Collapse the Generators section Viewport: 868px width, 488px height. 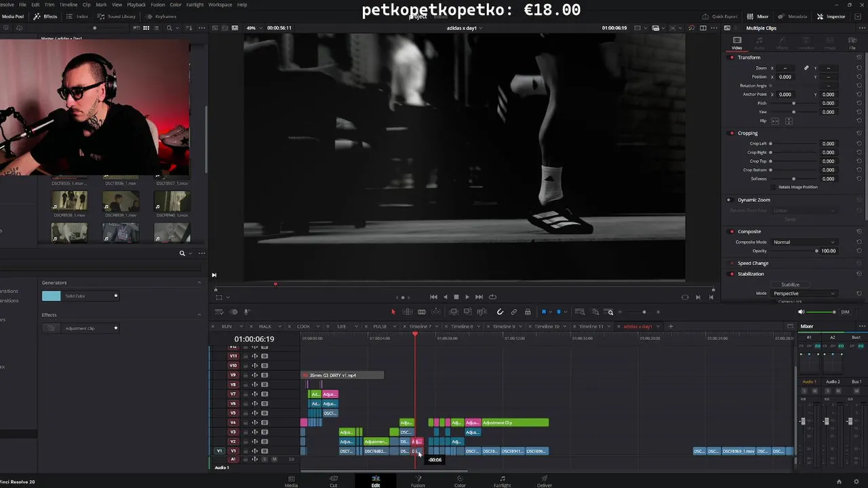[x=199, y=283]
